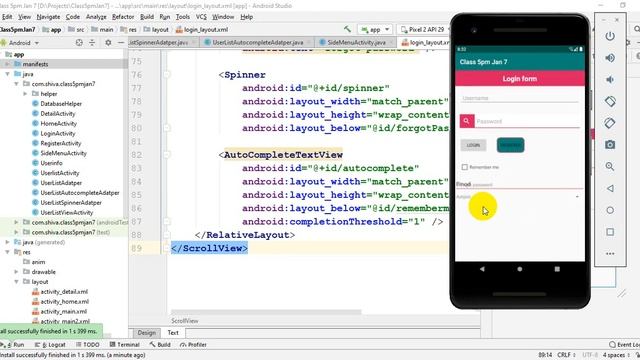640x360 pixels.
Task: Rotate emulator right icon
Action: click(610, 123)
